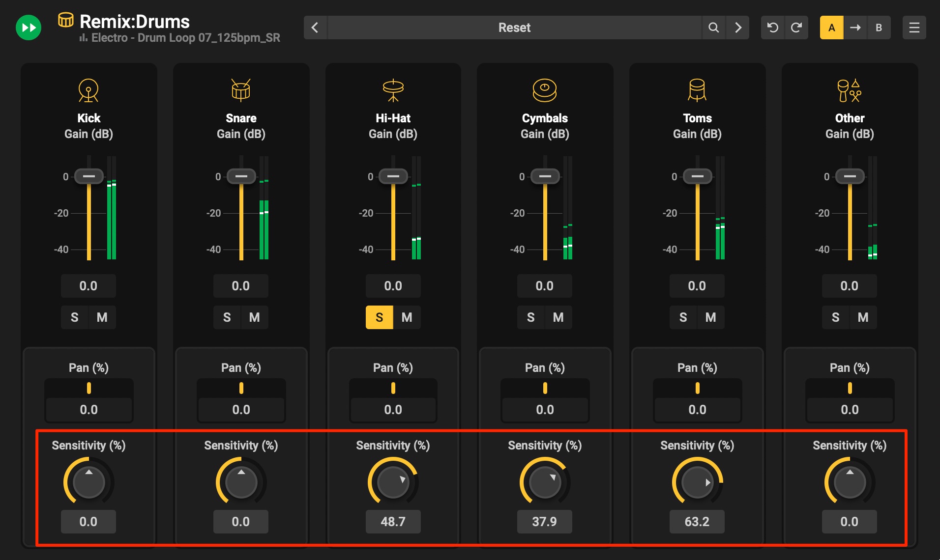The height and width of the screenshot is (560, 940).
Task: Click the Hi-Hat sensitivity value 48.7
Action: pos(393,522)
